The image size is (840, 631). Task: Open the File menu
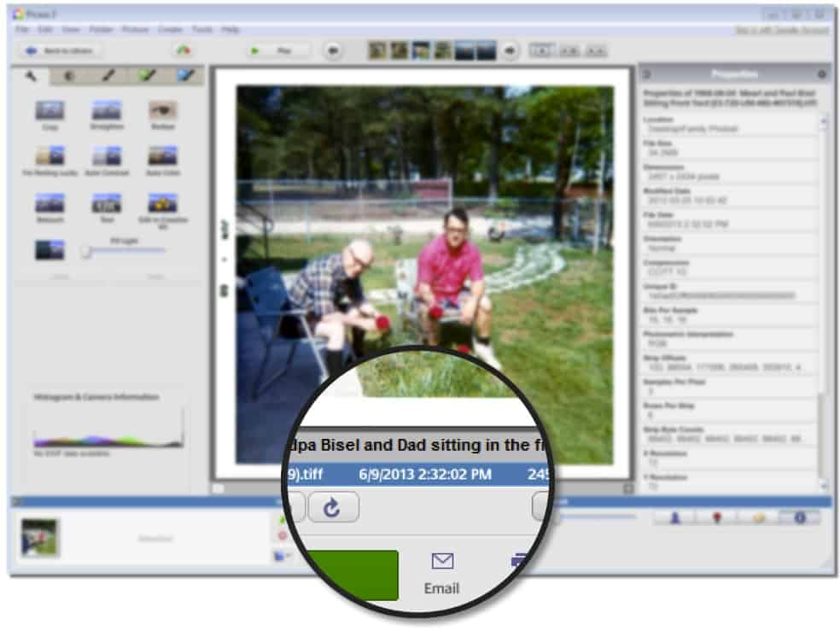click(21, 30)
